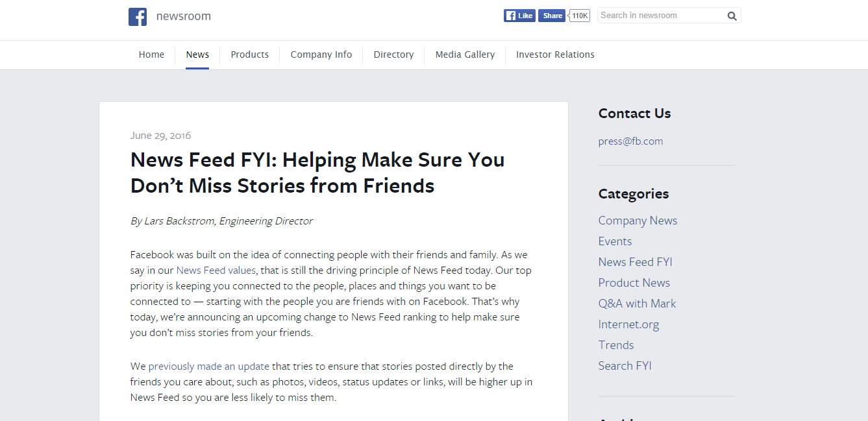
Task: Click the newsroom text beside the logo
Action: point(184,17)
